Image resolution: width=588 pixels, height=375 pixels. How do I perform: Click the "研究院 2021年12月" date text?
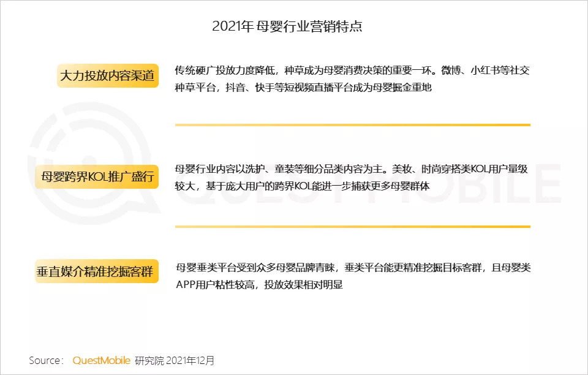[x=175, y=360]
